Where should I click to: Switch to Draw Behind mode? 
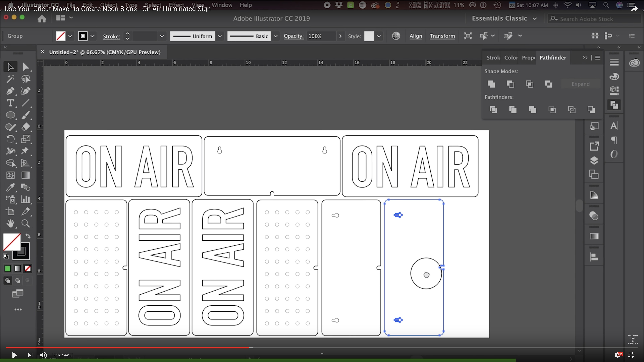(x=17, y=280)
